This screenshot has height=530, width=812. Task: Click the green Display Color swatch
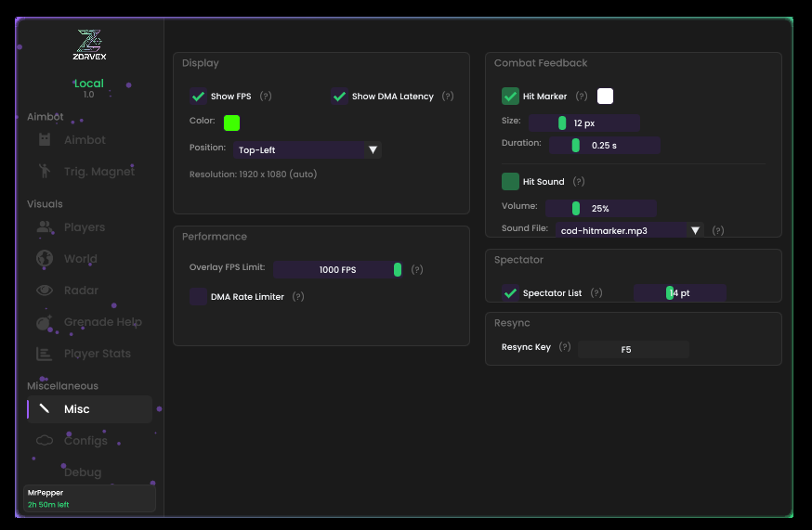click(x=231, y=123)
